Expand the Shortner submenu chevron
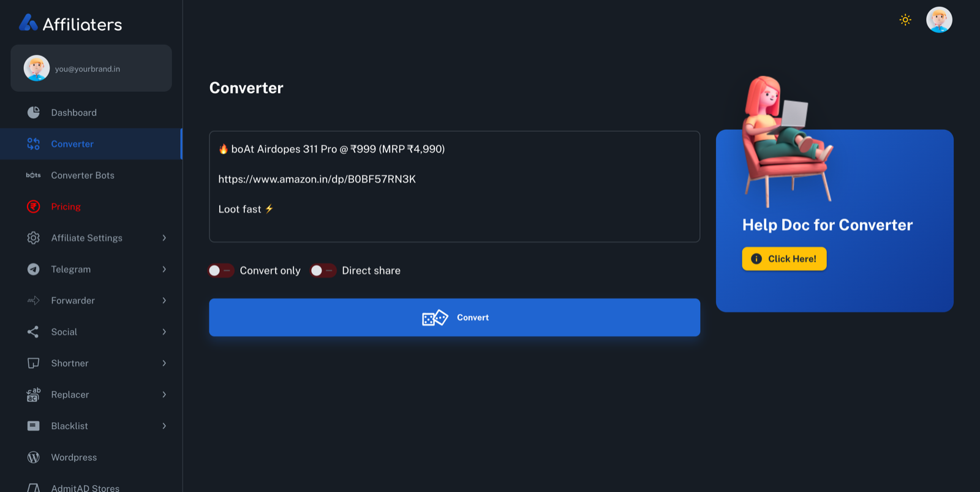Viewport: 980px width, 492px height. point(164,363)
